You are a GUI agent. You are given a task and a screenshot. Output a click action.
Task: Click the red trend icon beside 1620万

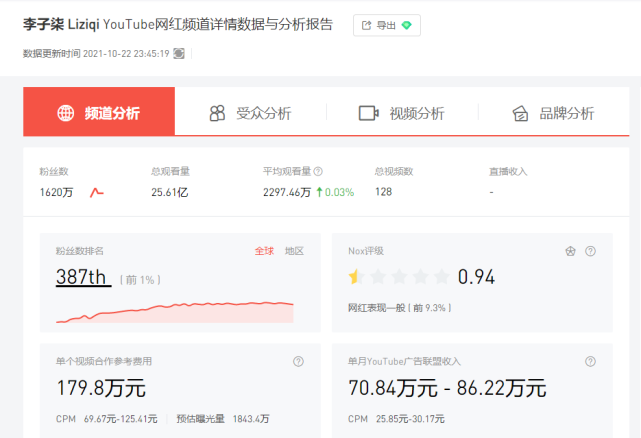[x=96, y=192]
